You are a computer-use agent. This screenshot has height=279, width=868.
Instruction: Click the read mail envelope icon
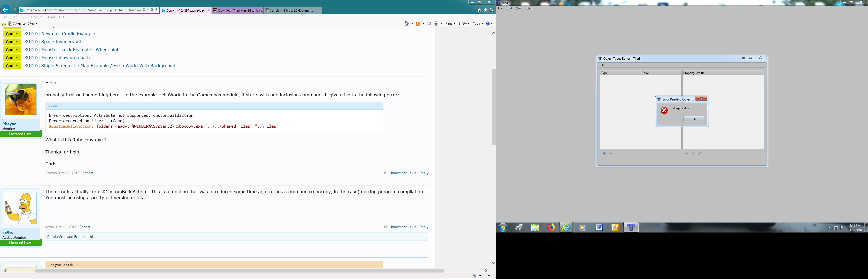(429, 24)
